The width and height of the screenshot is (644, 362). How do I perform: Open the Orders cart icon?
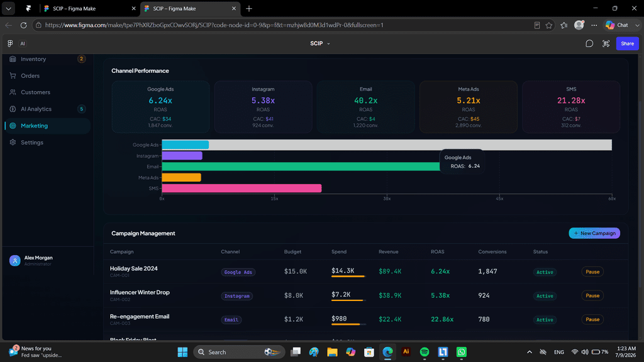[x=13, y=76]
